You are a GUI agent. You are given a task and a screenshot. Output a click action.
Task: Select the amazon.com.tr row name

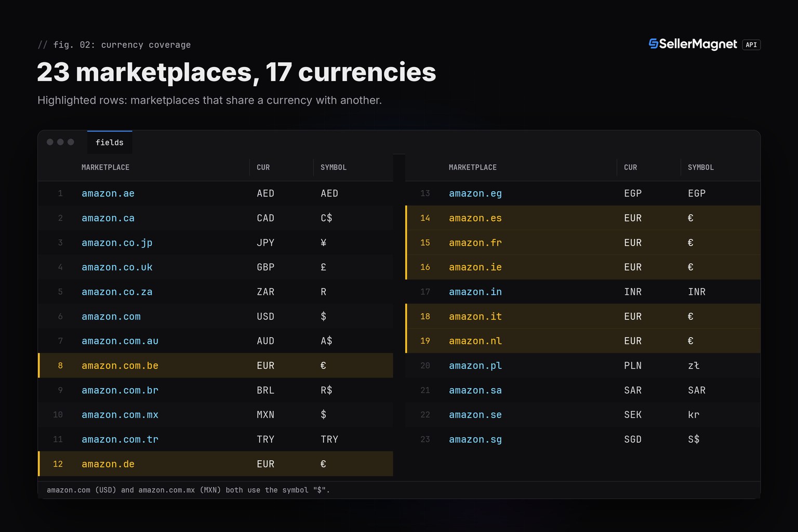click(x=120, y=440)
